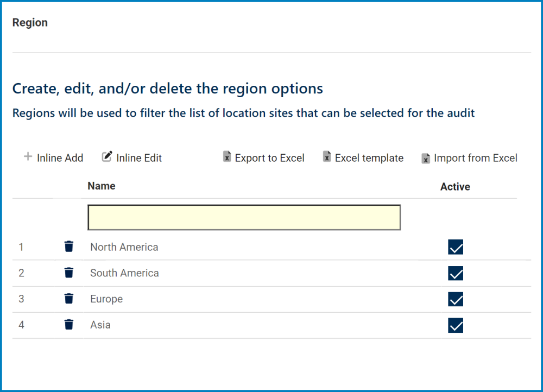Toggle Active checkbox for South America
Image resolution: width=543 pixels, height=392 pixels.
pyautogui.click(x=456, y=273)
